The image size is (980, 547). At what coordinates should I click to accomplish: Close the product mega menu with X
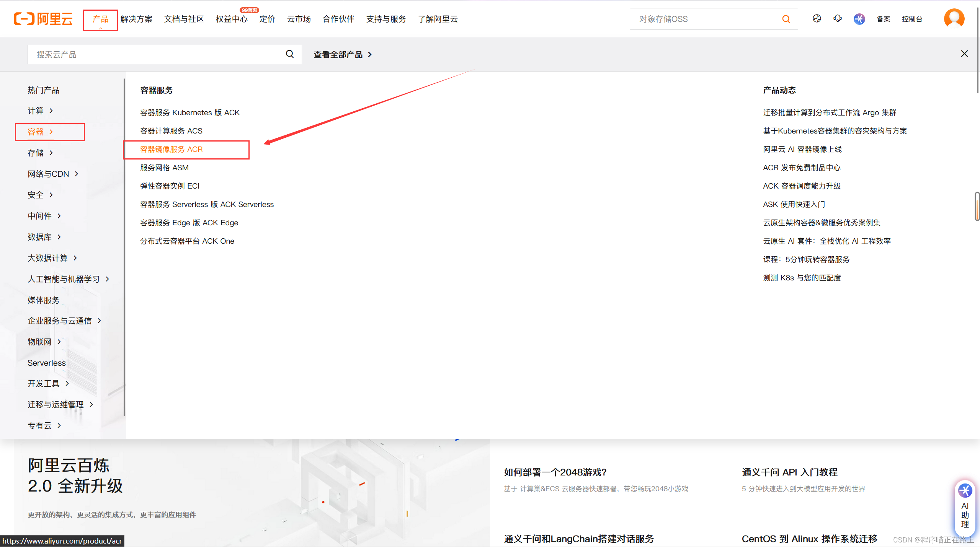click(x=964, y=54)
